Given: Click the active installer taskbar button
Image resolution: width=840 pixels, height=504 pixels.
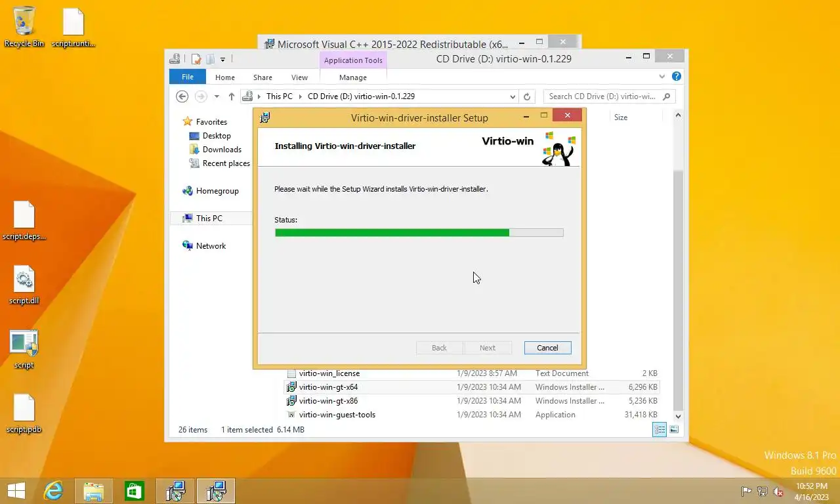Looking at the screenshot, I should coord(216,491).
